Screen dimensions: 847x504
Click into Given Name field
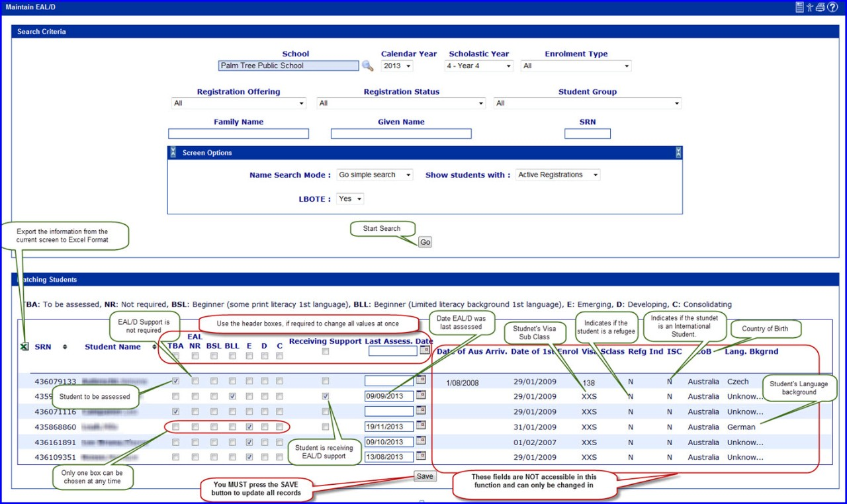[x=401, y=134]
